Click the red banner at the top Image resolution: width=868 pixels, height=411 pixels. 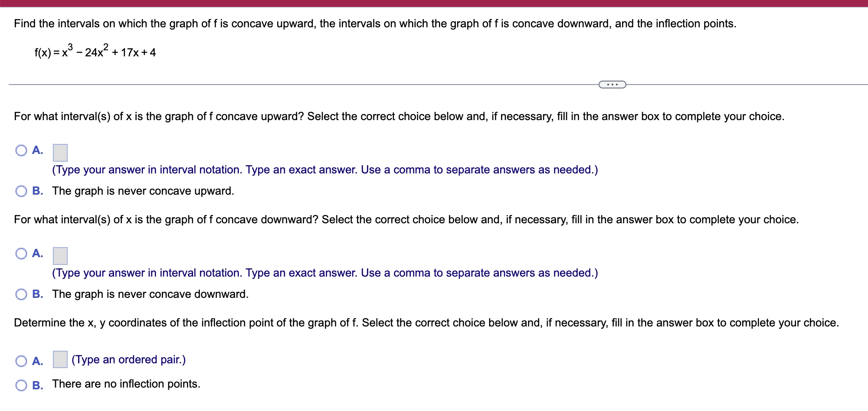[434, 3]
